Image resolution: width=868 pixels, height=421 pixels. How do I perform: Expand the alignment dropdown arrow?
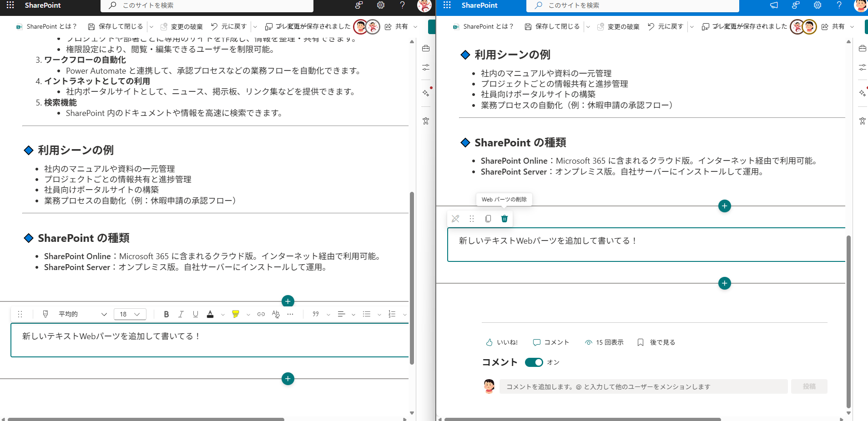click(353, 315)
